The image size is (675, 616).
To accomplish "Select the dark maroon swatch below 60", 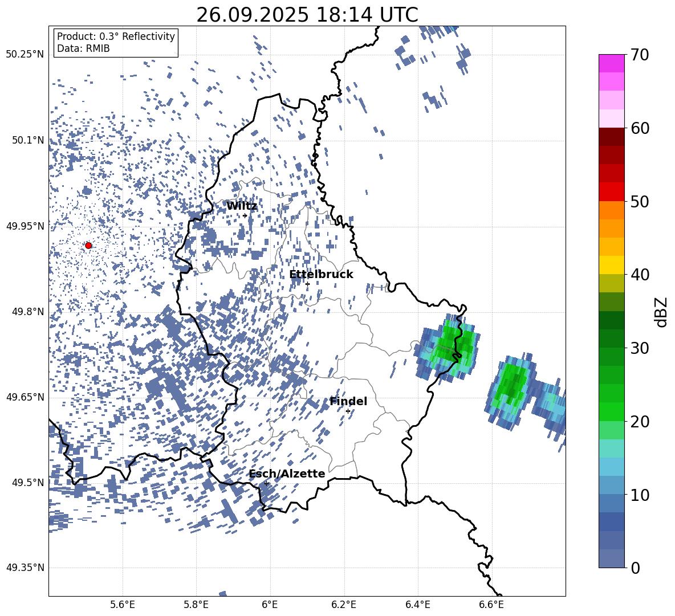I will click(612, 137).
